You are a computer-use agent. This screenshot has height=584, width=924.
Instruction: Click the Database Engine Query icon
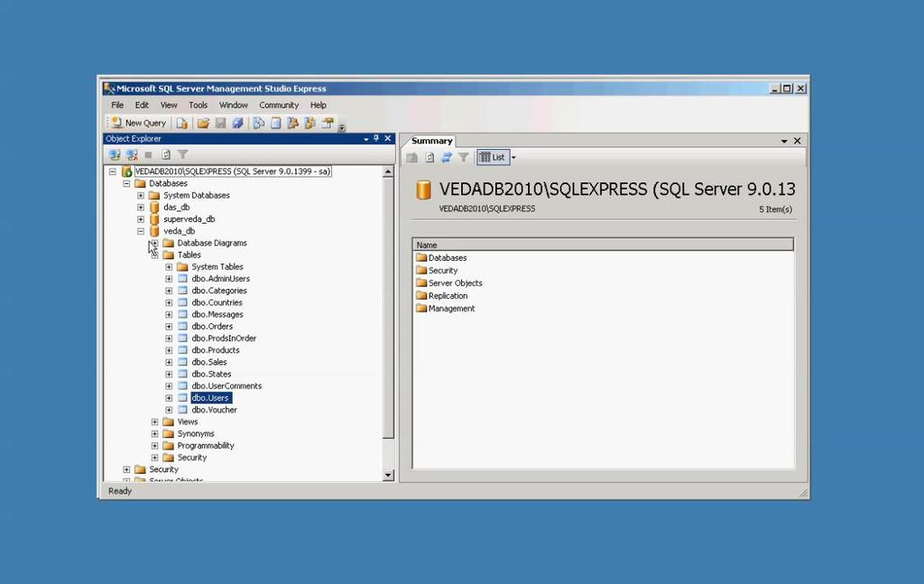pos(182,123)
